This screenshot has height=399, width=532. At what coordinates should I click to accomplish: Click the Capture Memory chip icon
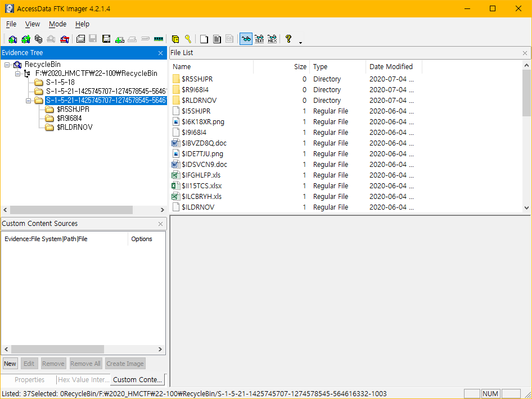(159, 39)
